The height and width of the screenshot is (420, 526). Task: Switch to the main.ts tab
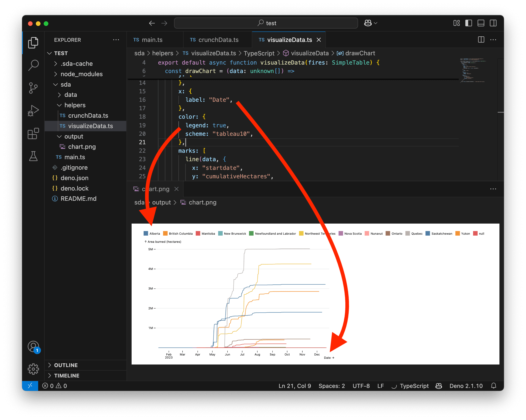[x=152, y=40]
